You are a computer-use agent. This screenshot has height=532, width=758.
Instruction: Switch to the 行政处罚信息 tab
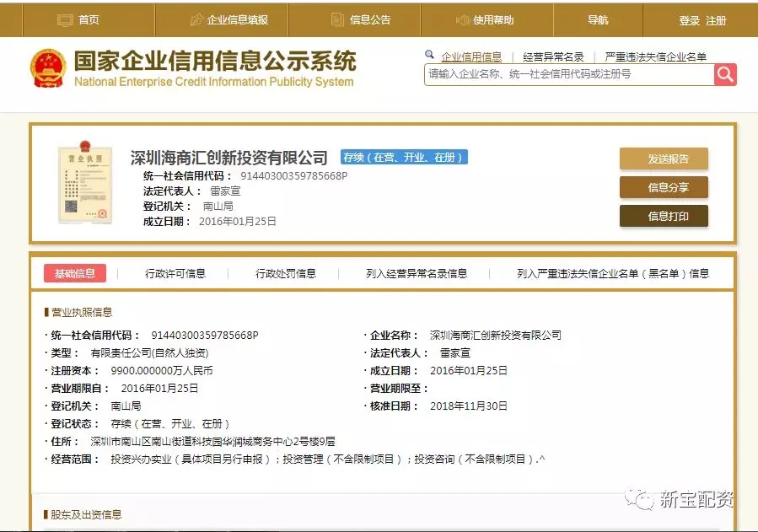[x=286, y=273]
